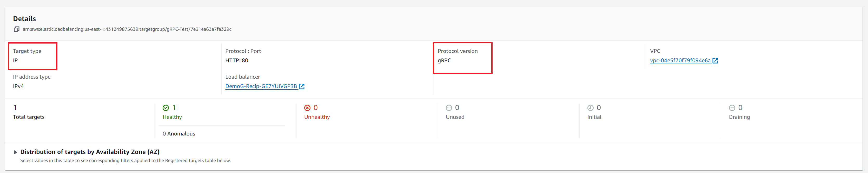Select the Unhealthy targets count

tap(315, 107)
